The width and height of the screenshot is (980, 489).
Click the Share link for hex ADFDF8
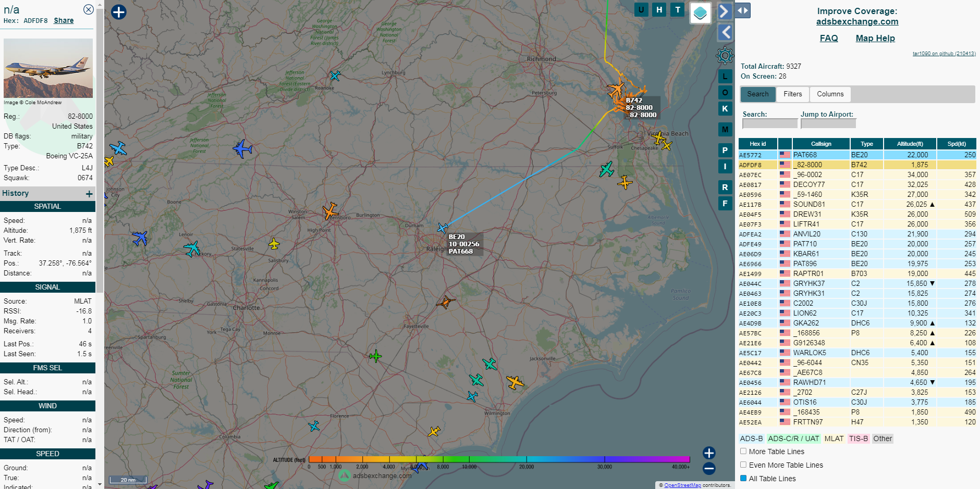(x=64, y=20)
